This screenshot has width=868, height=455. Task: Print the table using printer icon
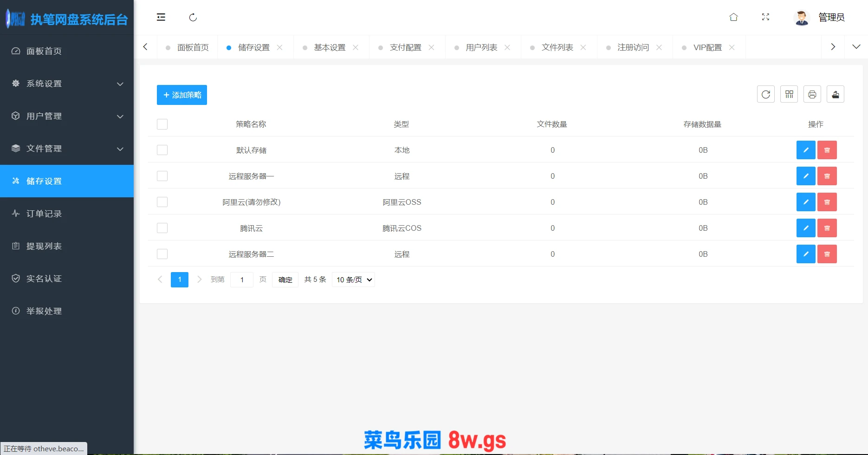[x=812, y=94]
